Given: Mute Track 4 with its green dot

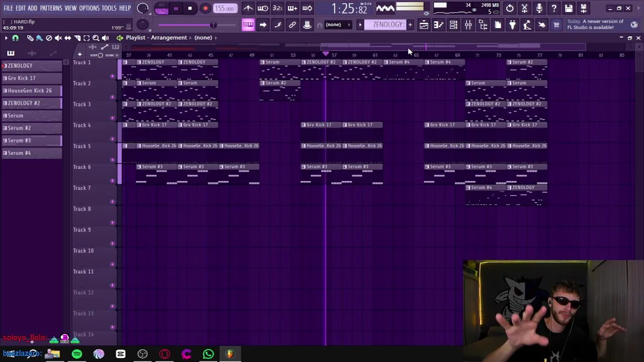Looking at the screenshot, I should (112, 139).
